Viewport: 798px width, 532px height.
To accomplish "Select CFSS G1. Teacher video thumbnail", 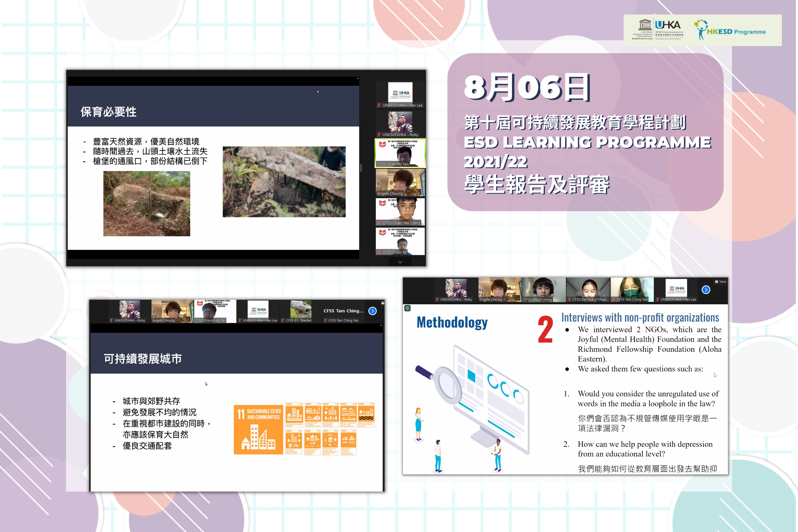I will 301,311.
